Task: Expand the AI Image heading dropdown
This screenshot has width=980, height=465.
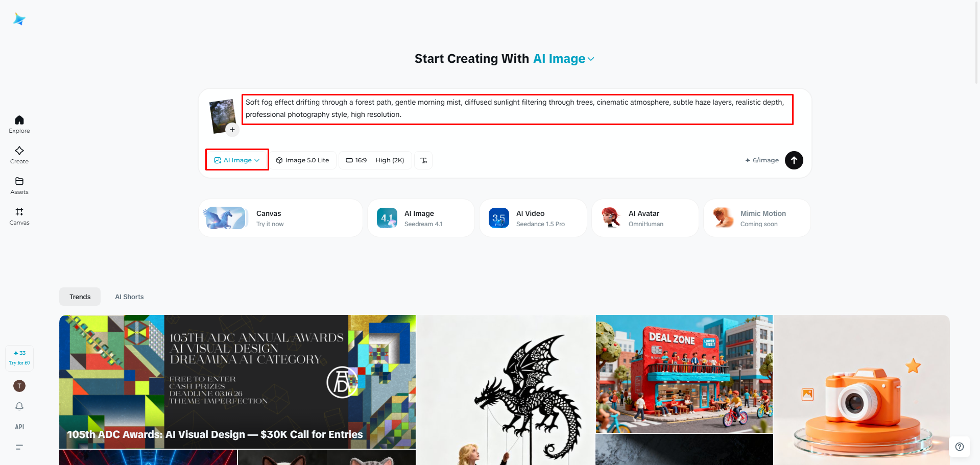Action: click(x=564, y=59)
